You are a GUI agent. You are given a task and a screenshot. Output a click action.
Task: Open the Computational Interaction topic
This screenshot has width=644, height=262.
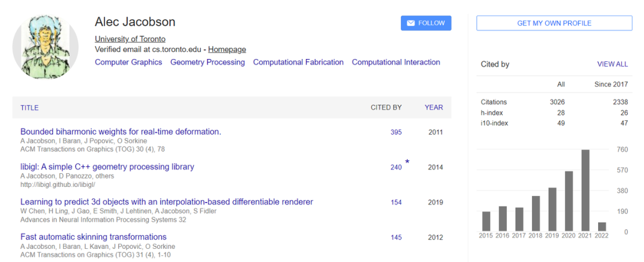click(396, 62)
